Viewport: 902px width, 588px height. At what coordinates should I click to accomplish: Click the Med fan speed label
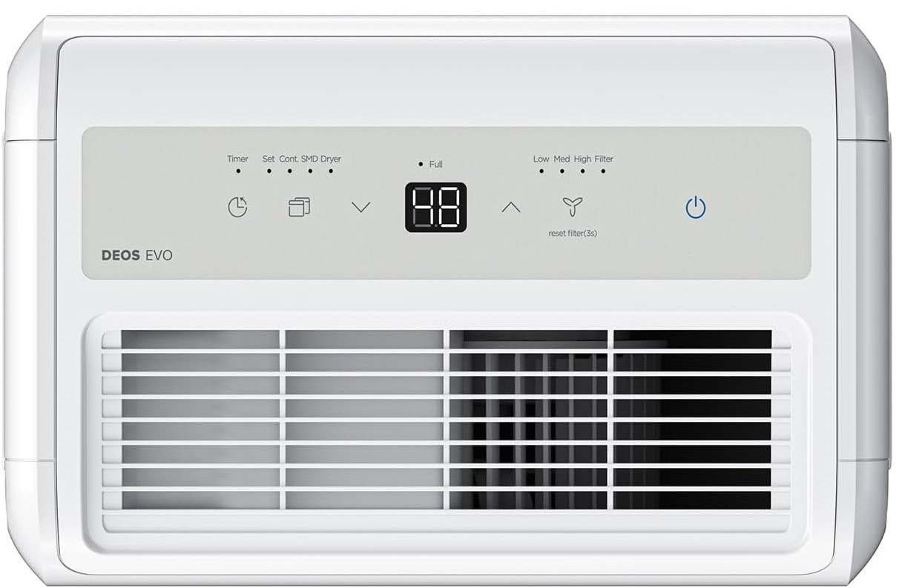coord(562,159)
